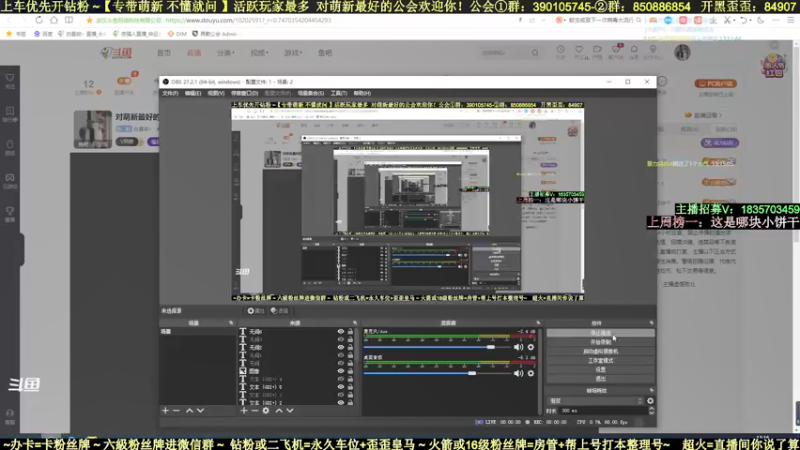Click 停止推流 stop streaming button
This screenshot has width=800, height=450.
tap(601, 333)
